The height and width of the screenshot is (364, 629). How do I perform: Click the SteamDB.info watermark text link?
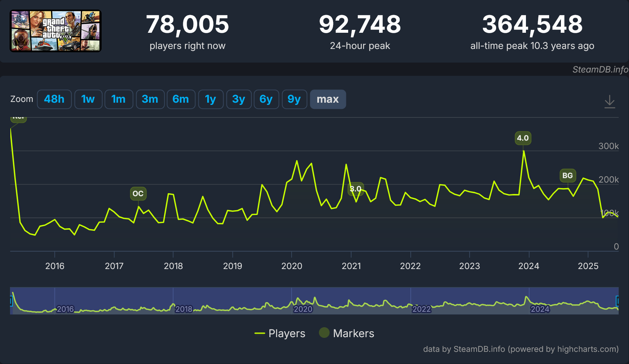600,69
